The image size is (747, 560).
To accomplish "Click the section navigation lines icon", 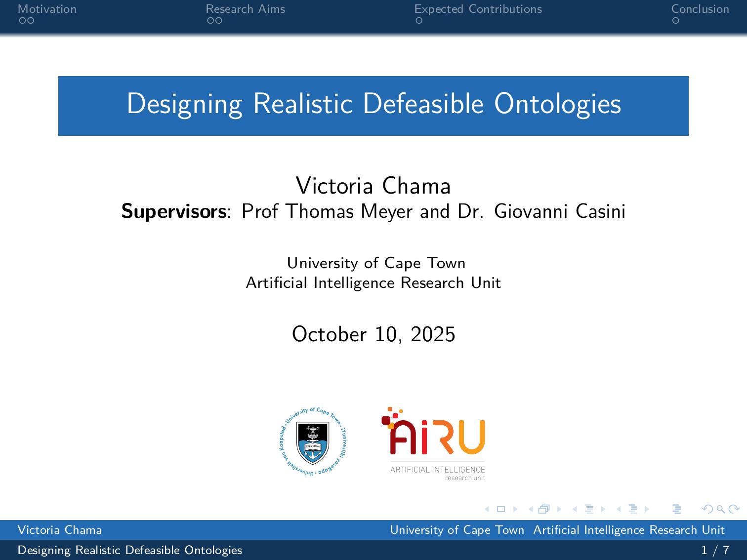I will point(632,509).
